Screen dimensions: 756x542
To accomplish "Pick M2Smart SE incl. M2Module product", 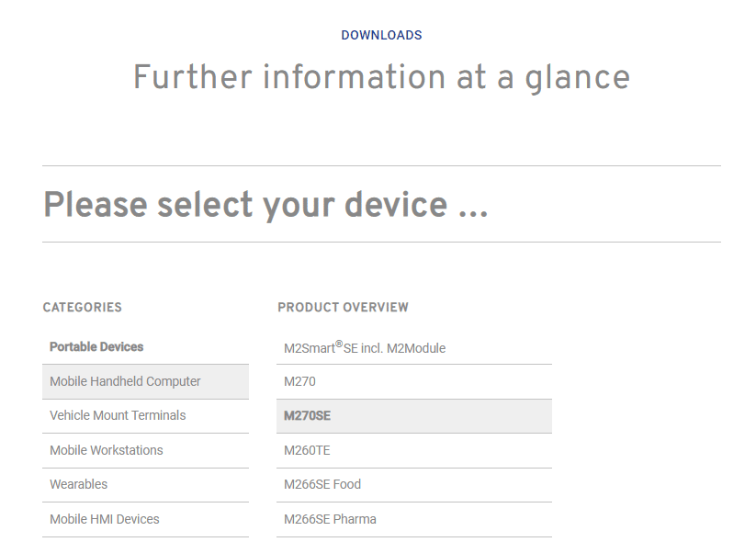I will 414,347.
